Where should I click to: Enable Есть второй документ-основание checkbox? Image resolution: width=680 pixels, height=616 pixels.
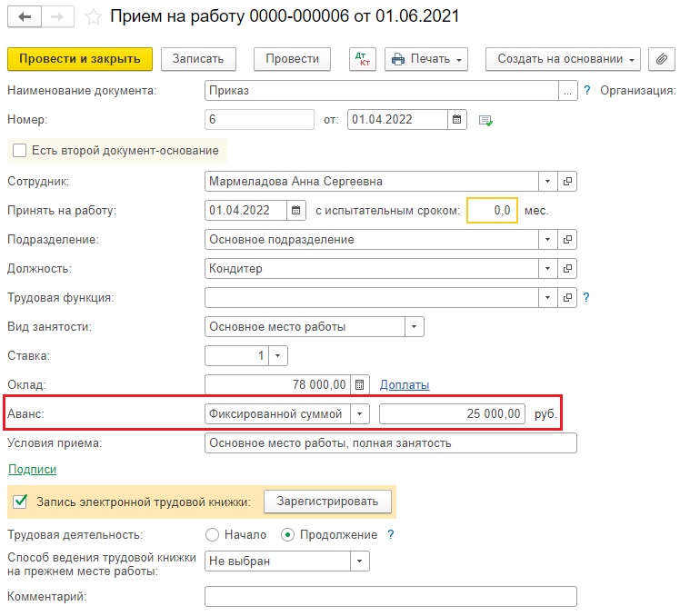pos(19,151)
